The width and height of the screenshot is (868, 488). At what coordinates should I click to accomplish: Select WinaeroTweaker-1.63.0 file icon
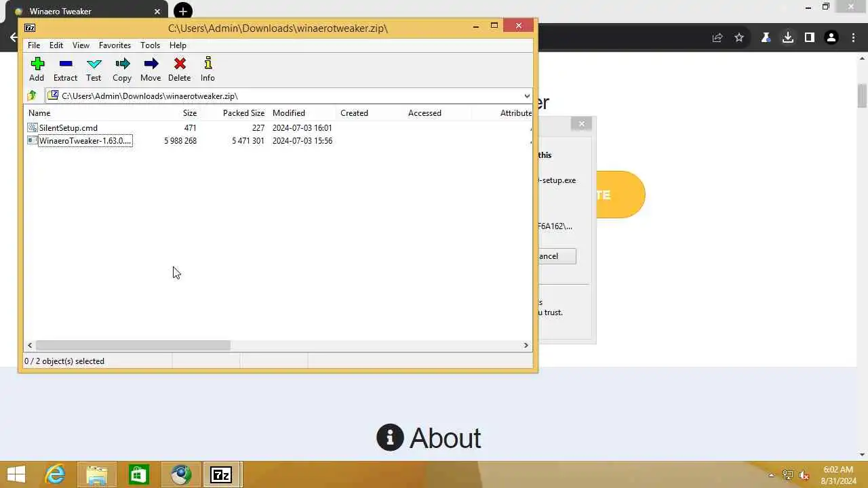pyautogui.click(x=33, y=140)
